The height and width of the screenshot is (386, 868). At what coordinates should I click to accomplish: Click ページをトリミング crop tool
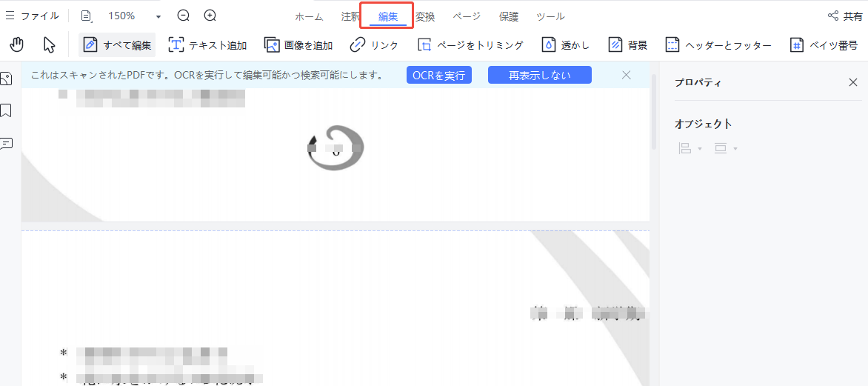click(470, 45)
